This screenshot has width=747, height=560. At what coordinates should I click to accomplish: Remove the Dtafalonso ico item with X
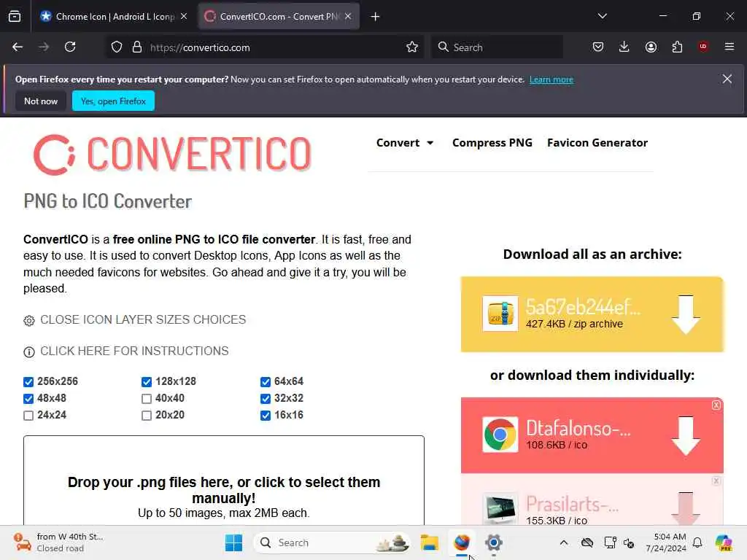(716, 405)
